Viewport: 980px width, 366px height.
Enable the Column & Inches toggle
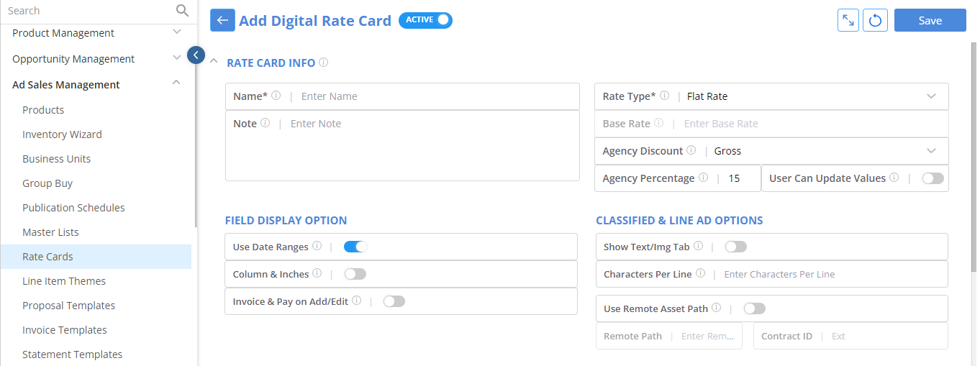[x=355, y=274]
